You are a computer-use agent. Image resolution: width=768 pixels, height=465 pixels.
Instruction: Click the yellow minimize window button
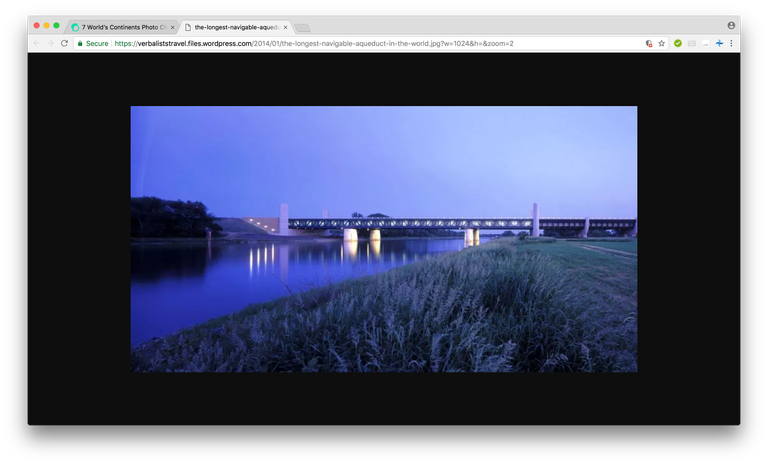pos(47,25)
